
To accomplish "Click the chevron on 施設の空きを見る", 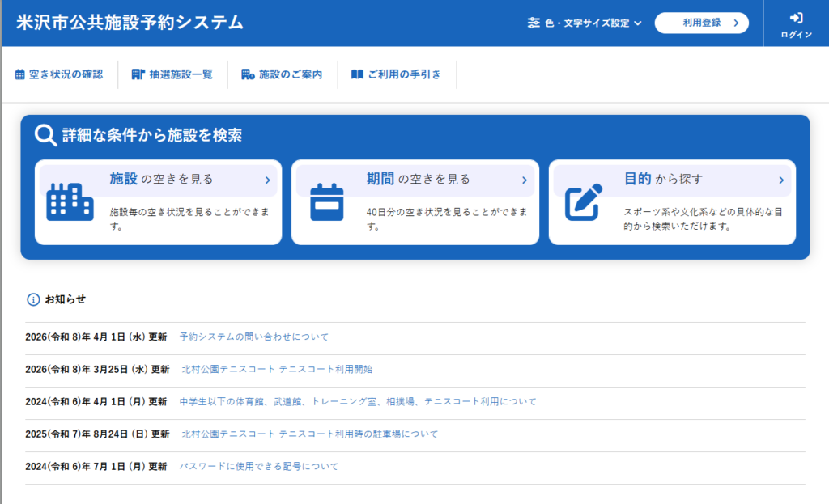I will [268, 180].
